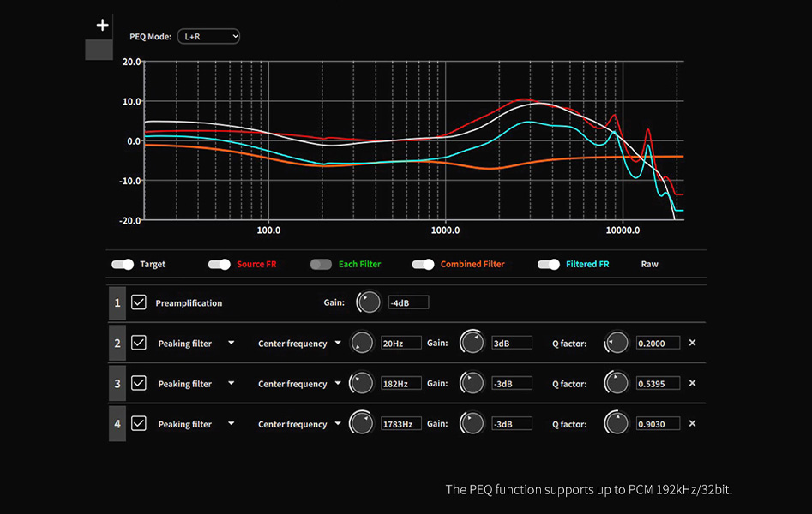Delete filter row 4 using its X button
This screenshot has height=514, width=812.
click(691, 423)
